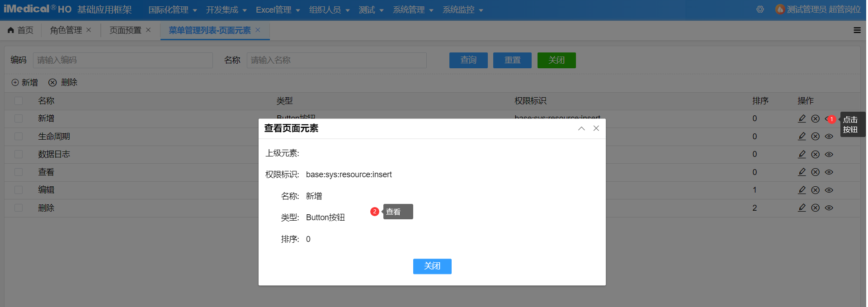Check the checkbox for 查看 row
Screen dimensions: 868x307
[19, 172]
